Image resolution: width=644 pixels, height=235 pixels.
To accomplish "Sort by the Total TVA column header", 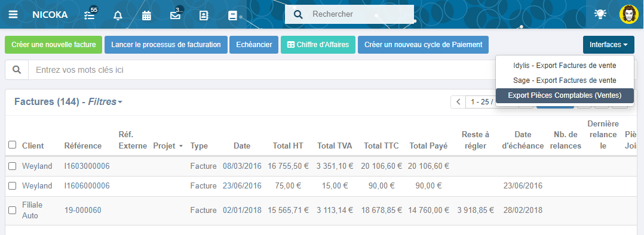I will point(335,146).
